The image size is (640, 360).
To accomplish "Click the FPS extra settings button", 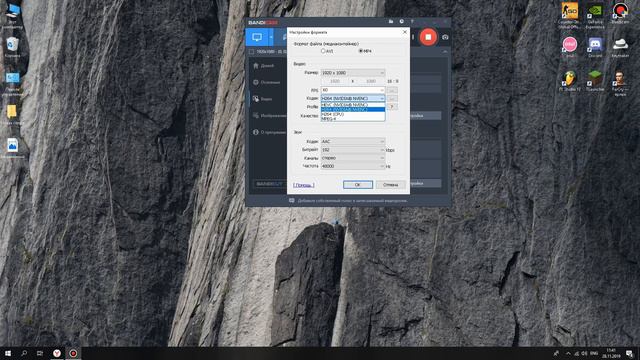I will [392, 90].
